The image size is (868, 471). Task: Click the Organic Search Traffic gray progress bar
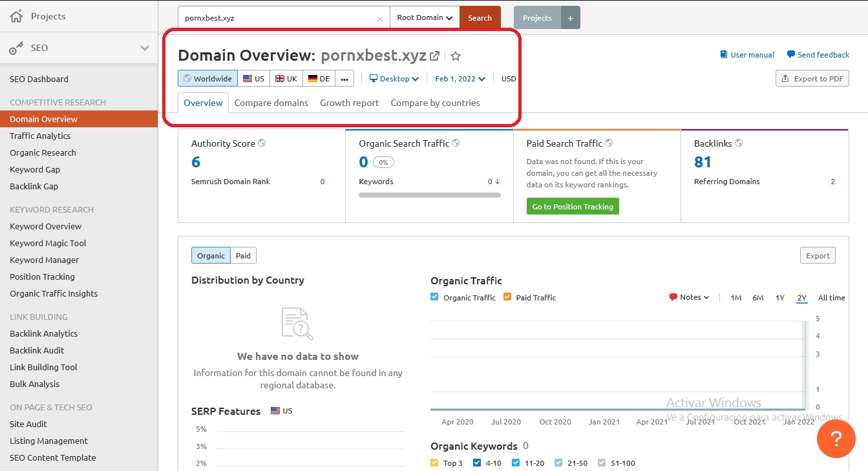point(430,194)
